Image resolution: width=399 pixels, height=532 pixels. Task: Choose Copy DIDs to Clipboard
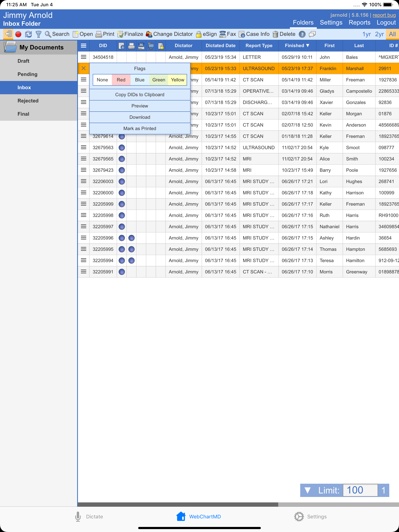pos(140,94)
